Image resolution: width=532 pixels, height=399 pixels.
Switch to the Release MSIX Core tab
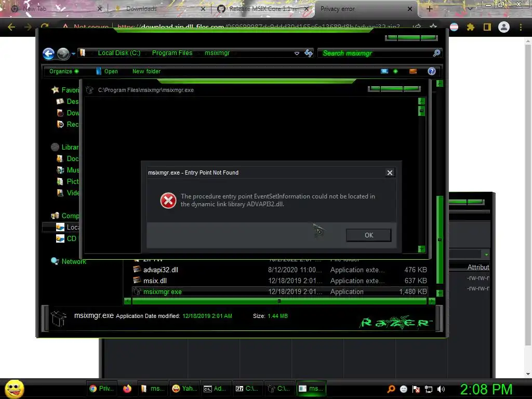pyautogui.click(x=263, y=9)
